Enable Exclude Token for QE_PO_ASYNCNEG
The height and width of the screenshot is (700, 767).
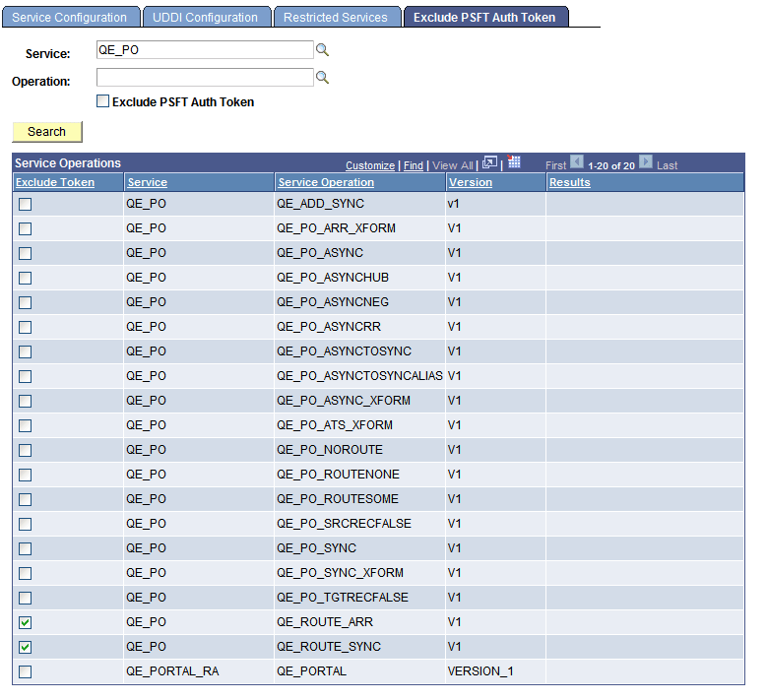click(x=26, y=303)
